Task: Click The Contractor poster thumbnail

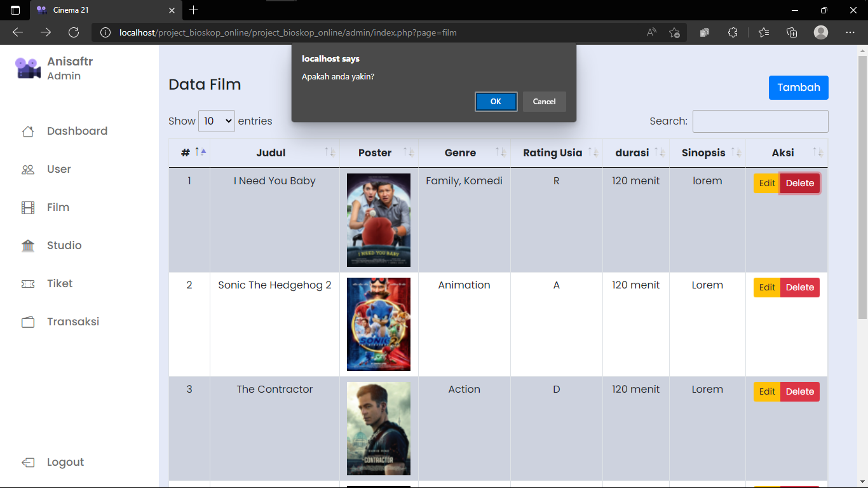Action: pos(379,428)
